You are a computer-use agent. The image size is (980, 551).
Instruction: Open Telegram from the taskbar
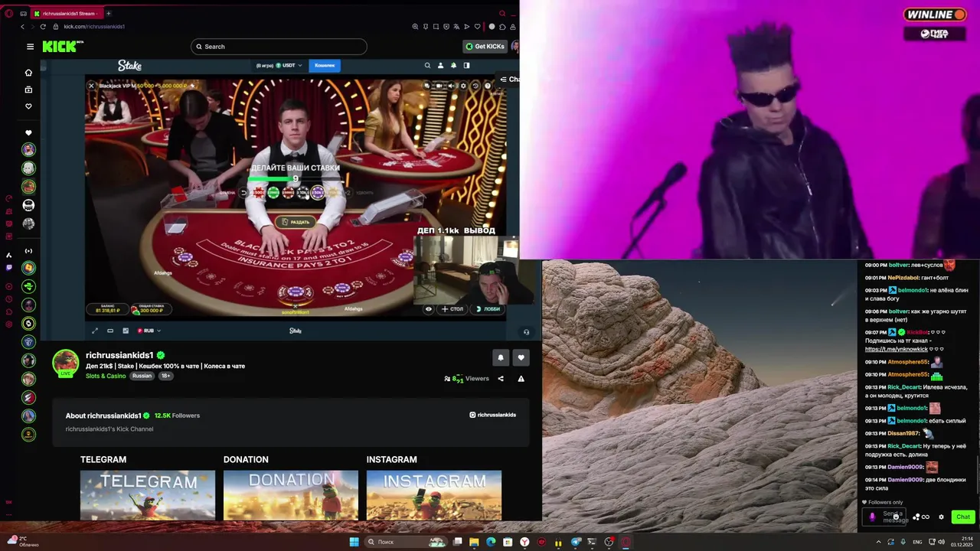pyautogui.click(x=575, y=542)
